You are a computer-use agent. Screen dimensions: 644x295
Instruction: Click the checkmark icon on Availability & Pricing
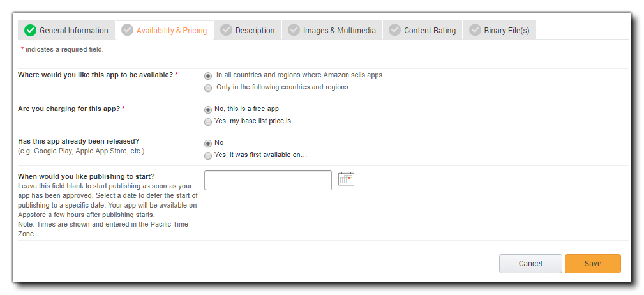point(127,30)
